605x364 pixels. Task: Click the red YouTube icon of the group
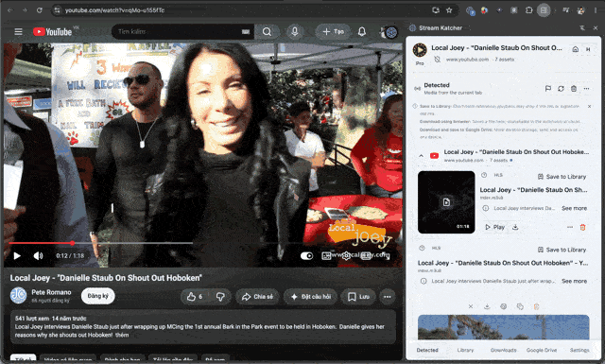pos(434,156)
